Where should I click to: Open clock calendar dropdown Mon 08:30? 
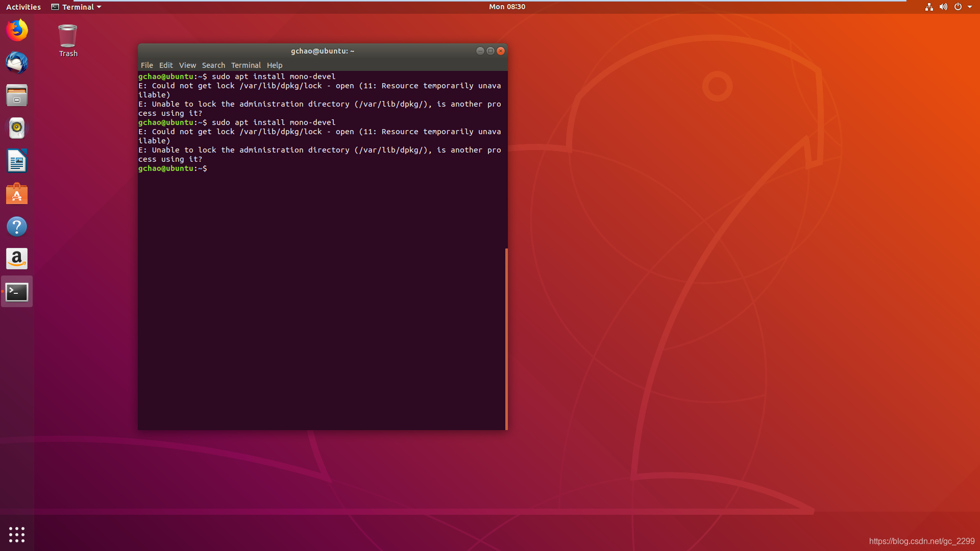click(x=507, y=7)
